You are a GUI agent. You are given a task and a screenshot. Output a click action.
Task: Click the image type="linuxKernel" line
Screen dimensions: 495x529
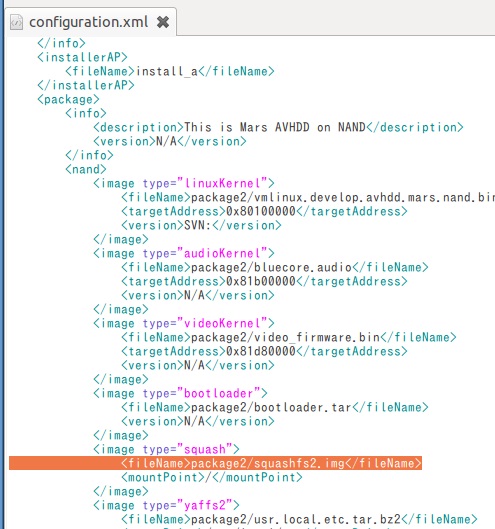184,183
